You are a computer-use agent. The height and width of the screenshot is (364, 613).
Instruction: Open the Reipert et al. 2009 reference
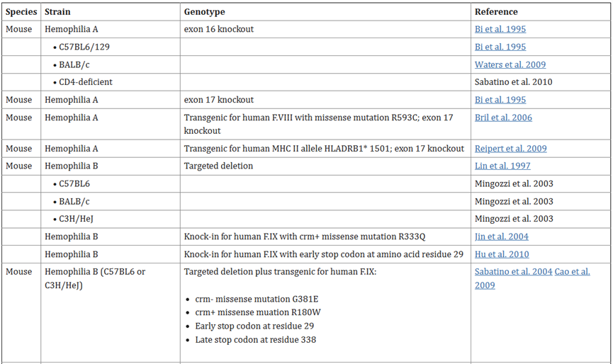510,149
